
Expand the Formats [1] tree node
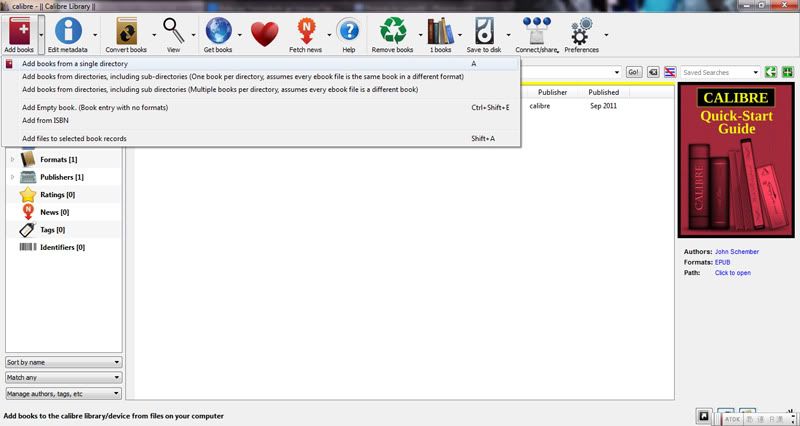tap(13, 159)
